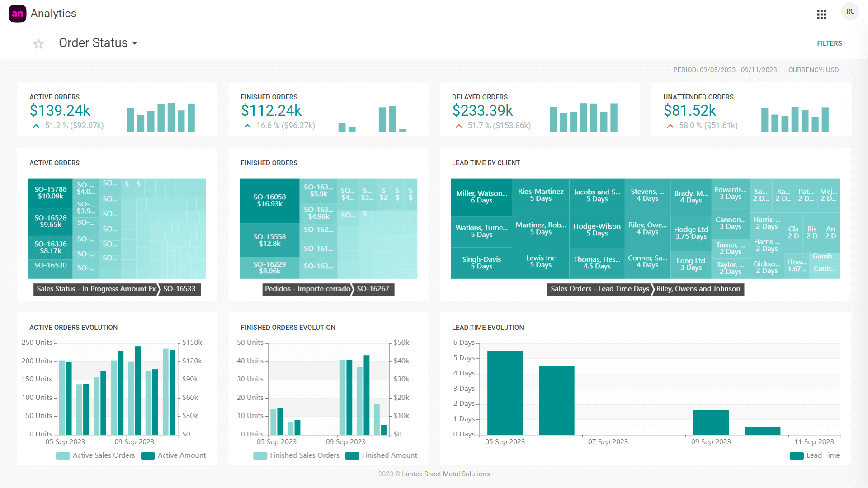Click the Unattended Orders mini bar chart
Viewport: 868px width, 488px height.
(794, 119)
